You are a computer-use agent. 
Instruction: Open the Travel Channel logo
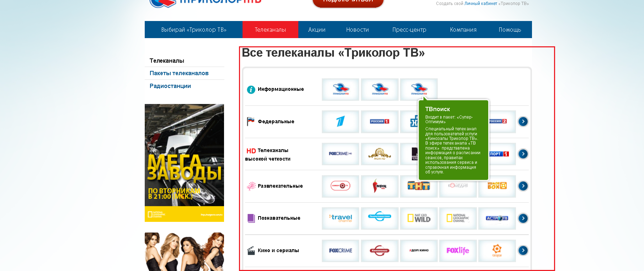[x=340, y=218]
